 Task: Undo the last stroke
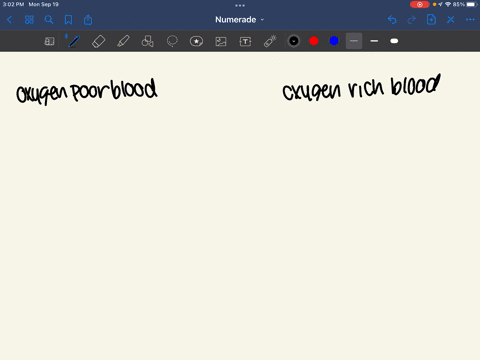click(x=392, y=20)
